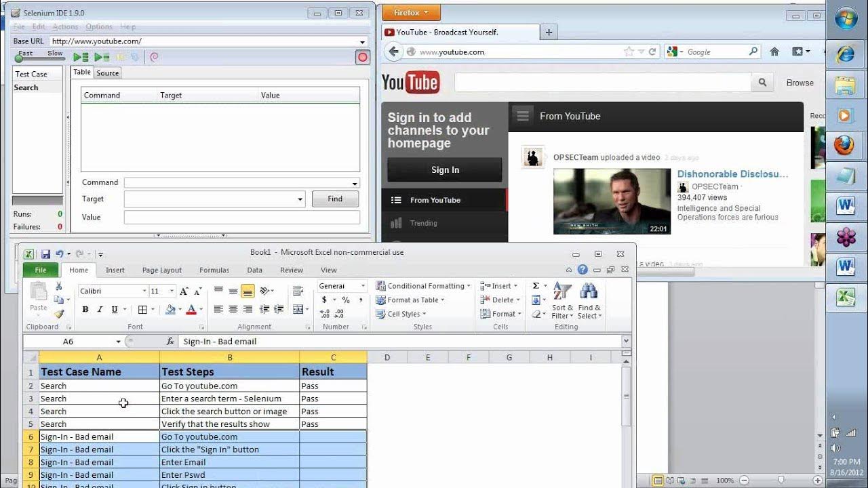Toggle Italic formatting in Excel
Image resolution: width=868 pixels, height=488 pixels.
tap(100, 310)
